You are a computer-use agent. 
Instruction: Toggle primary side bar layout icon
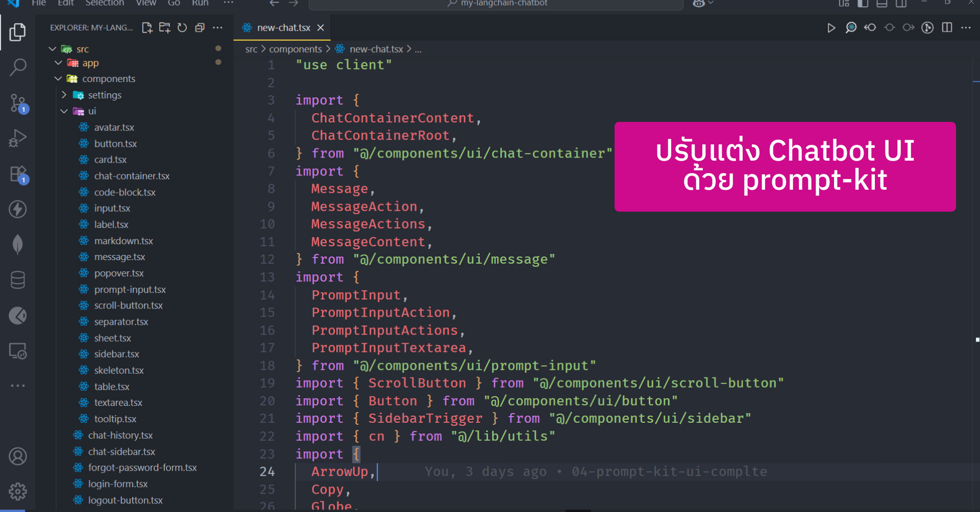[x=863, y=3]
